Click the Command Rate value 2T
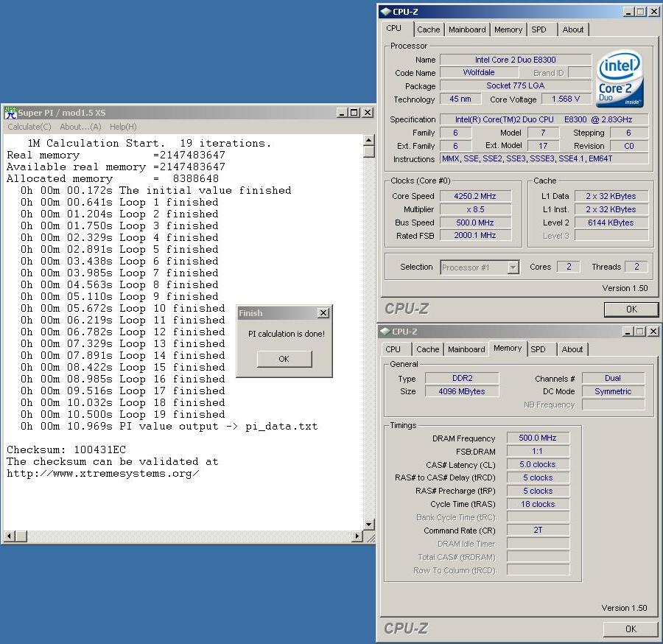 (x=538, y=530)
